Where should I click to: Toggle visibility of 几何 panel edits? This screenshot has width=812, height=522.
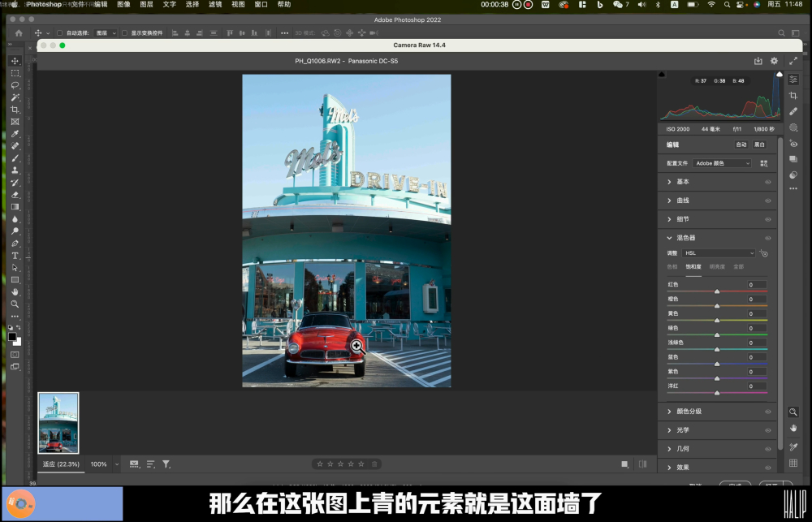click(768, 449)
